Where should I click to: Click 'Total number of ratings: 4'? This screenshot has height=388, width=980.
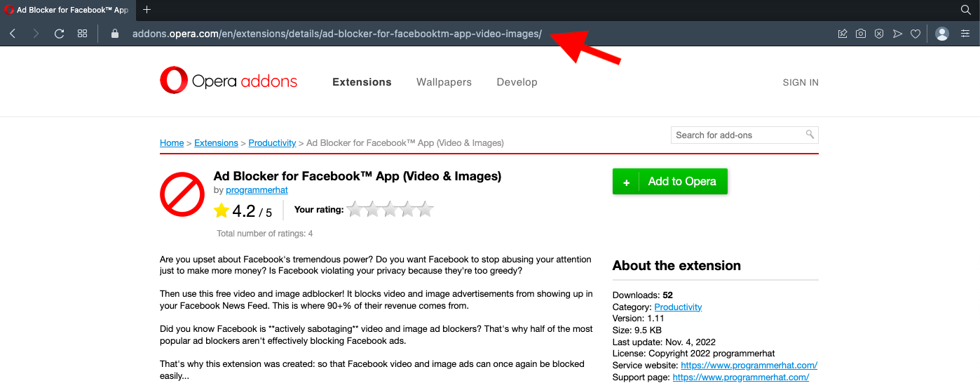[x=265, y=234]
